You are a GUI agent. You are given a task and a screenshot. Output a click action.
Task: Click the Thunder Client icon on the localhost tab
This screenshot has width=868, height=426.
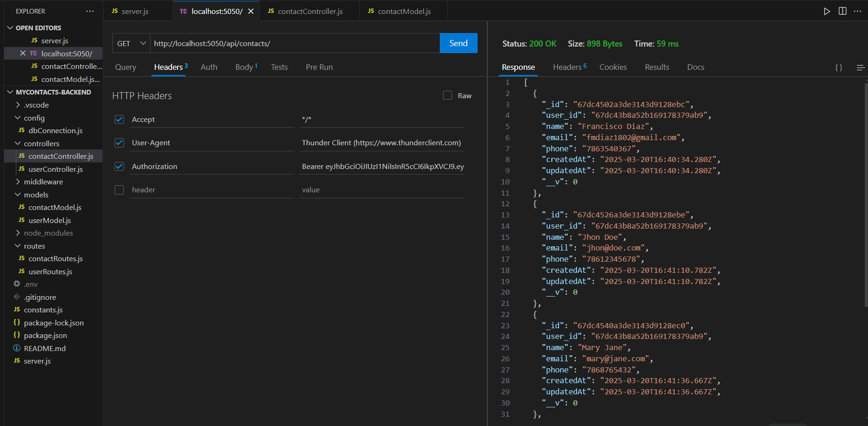coord(184,11)
